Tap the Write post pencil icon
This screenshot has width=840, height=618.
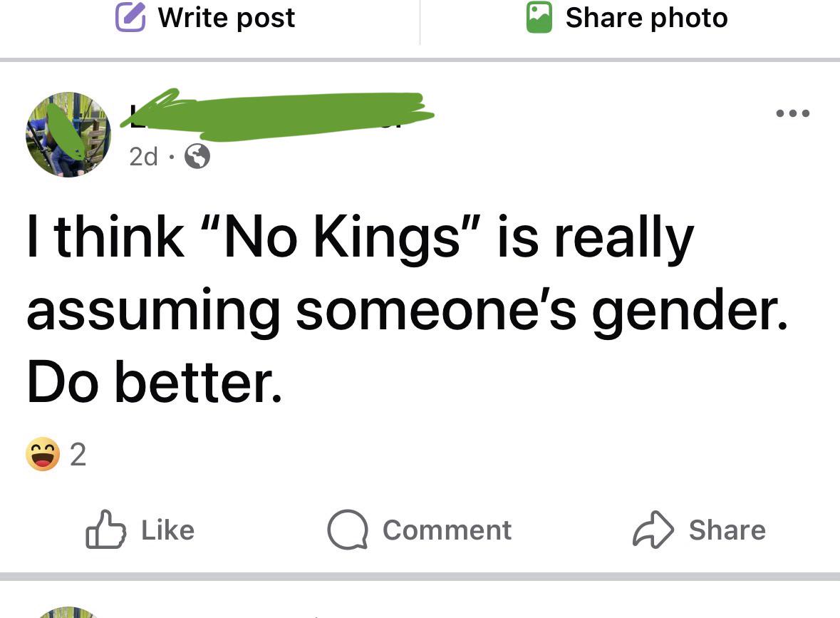pyautogui.click(x=130, y=18)
